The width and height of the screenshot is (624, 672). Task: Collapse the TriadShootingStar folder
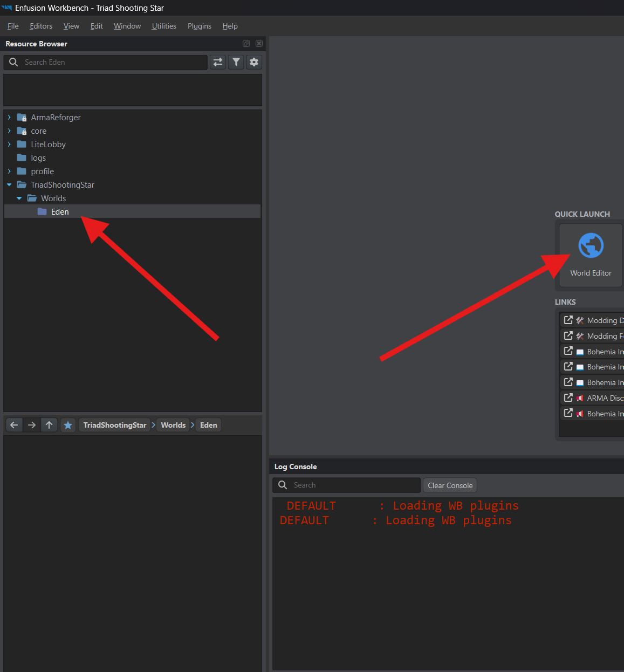pyautogui.click(x=9, y=184)
